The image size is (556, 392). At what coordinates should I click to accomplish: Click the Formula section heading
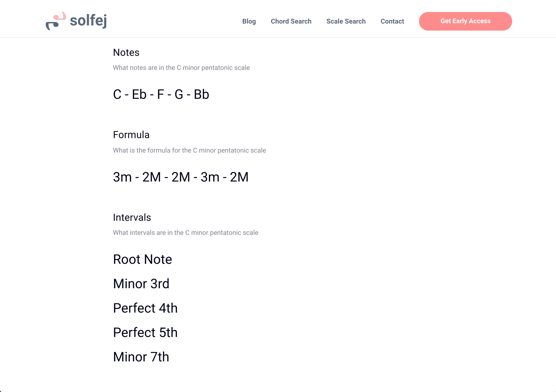tap(131, 135)
